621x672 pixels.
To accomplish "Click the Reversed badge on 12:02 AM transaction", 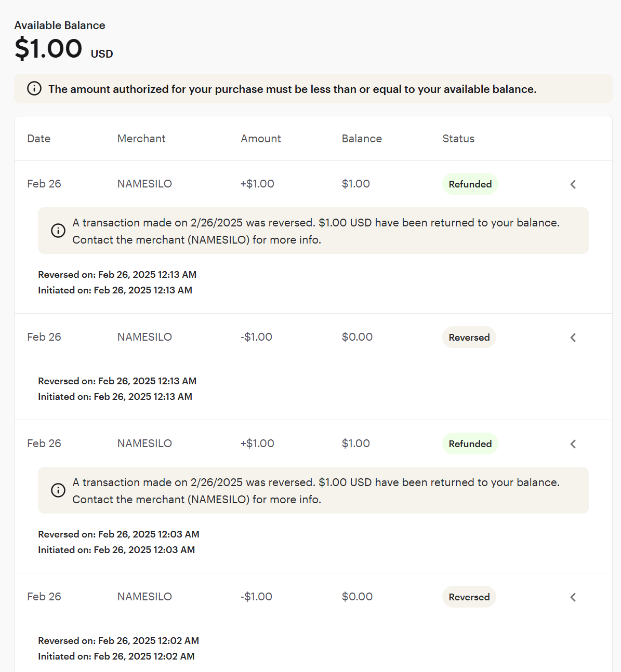I will click(x=469, y=597).
